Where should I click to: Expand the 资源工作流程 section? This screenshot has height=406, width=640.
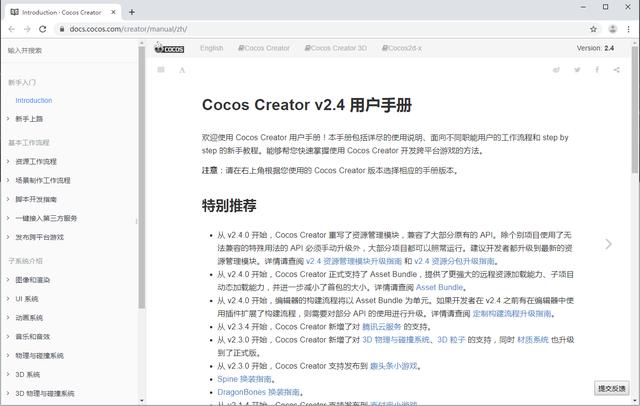click(x=36, y=162)
